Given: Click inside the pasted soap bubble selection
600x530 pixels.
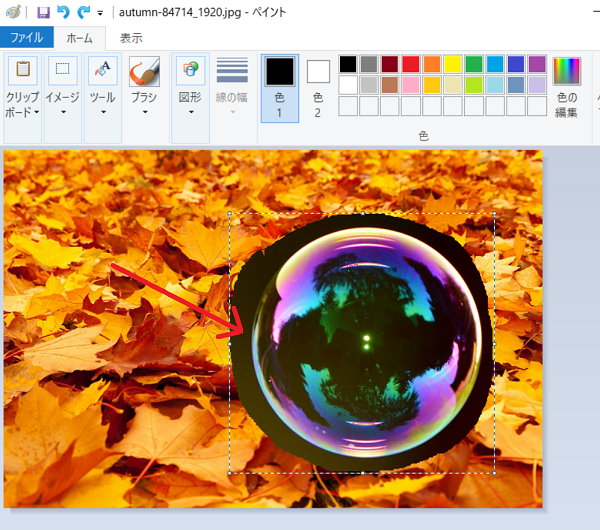Looking at the screenshot, I should [362, 343].
